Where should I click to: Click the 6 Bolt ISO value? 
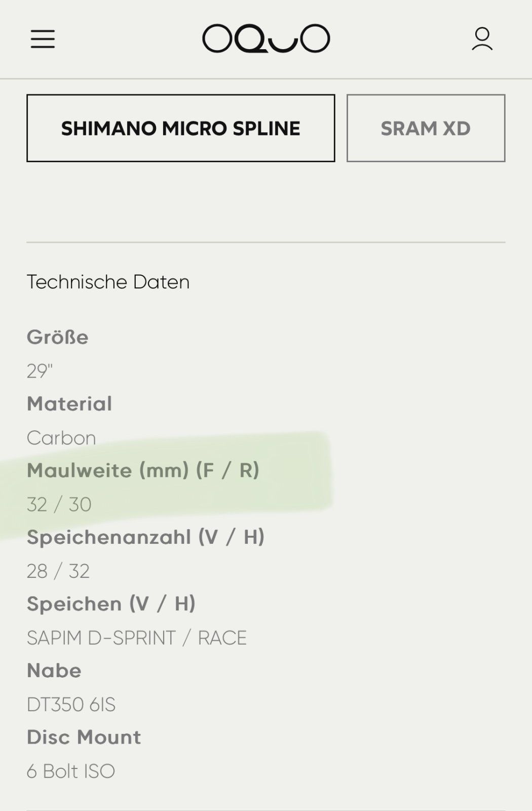[x=71, y=771]
